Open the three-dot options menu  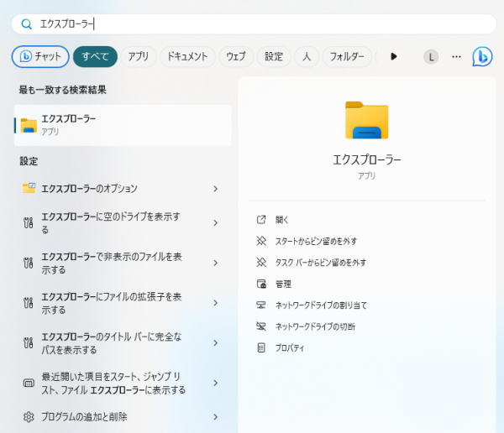click(456, 57)
